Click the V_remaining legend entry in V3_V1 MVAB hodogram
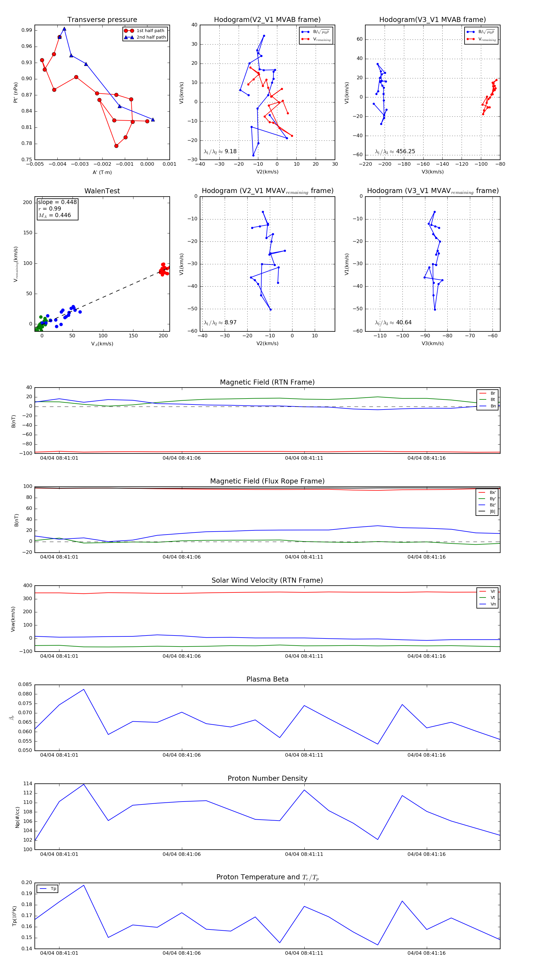 [x=481, y=39]
